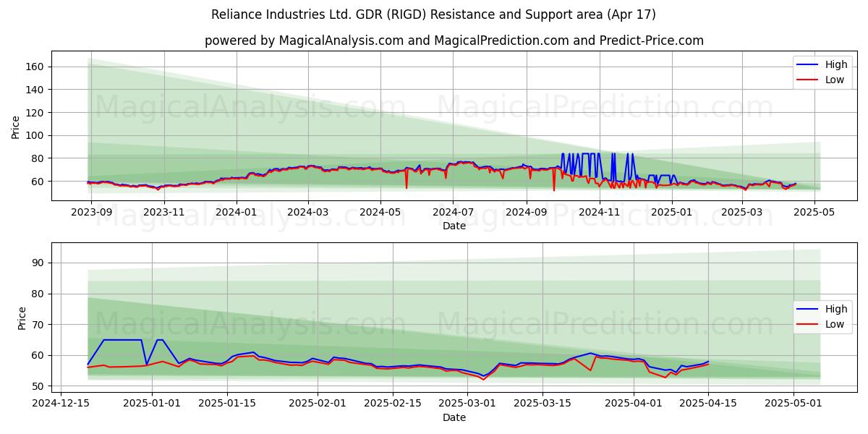868x434 pixels.
Task: Click the 2024-05 x-axis tick label
Action: tap(380, 212)
